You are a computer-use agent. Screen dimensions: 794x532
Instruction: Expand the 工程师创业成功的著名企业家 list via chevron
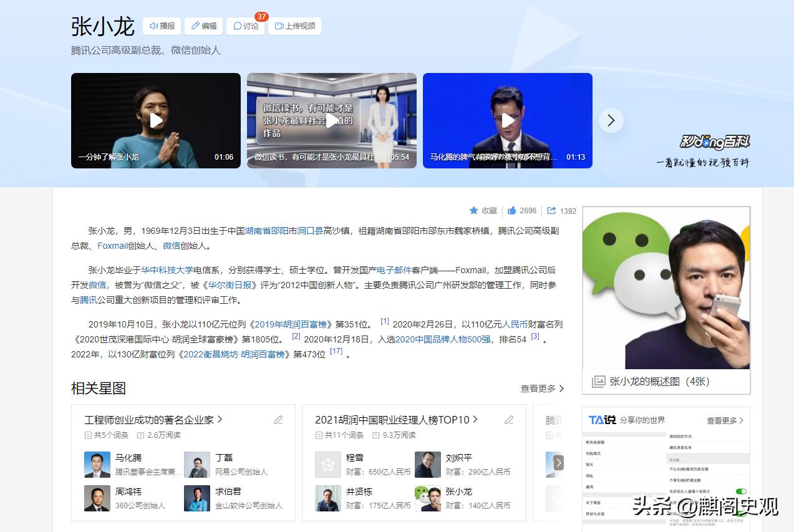(x=221, y=420)
